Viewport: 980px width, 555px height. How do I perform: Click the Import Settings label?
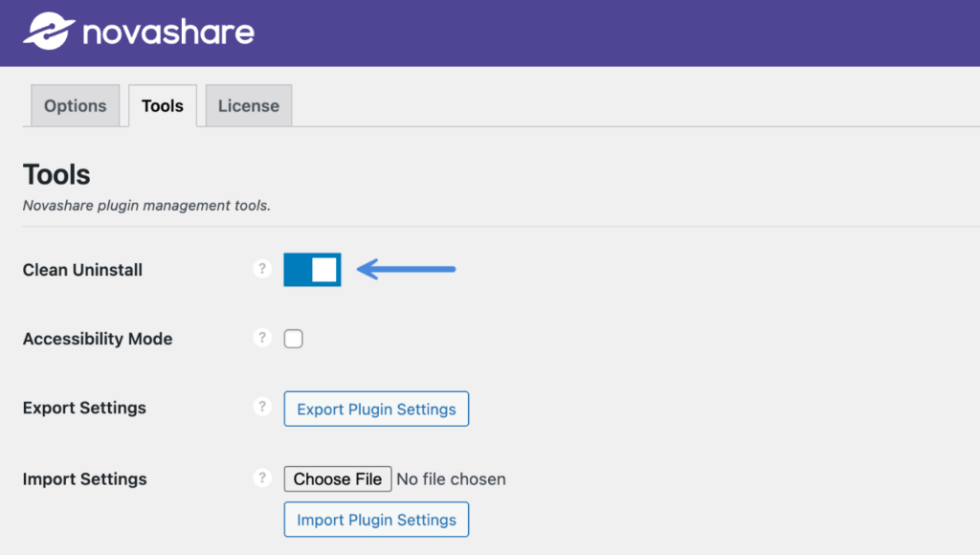coord(85,478)
